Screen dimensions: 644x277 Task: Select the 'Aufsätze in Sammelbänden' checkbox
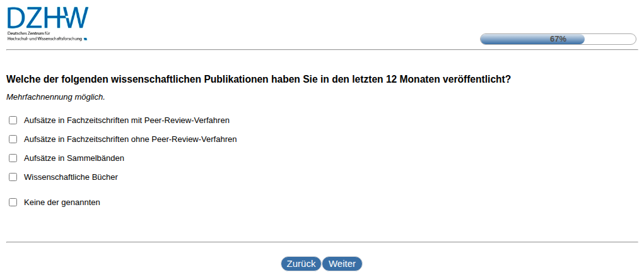click(x=13, y=158)
